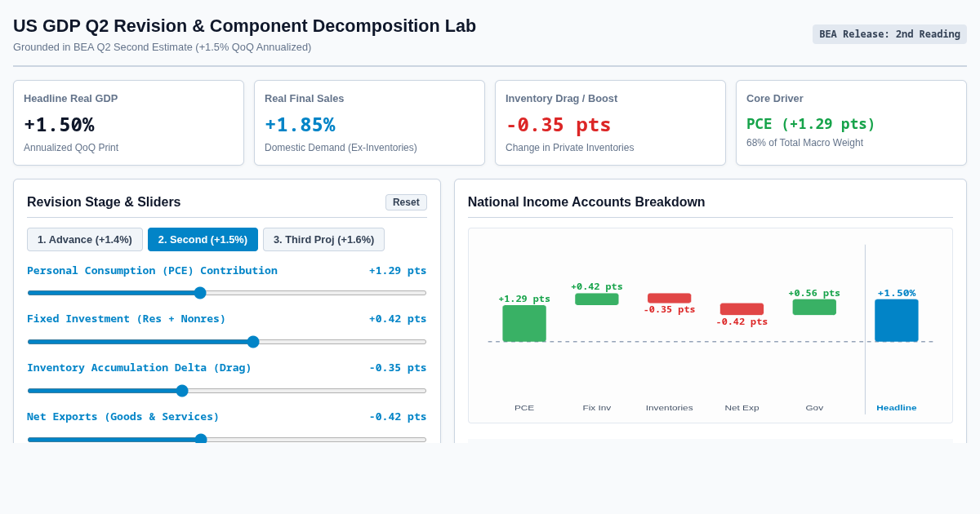Click the +1.29 pts PCE slider value
980x514 pixels.
point(398,270)
